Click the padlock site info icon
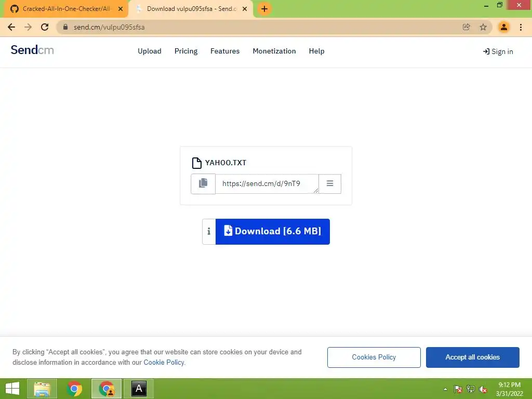Image resolution: width=532 pixels, height=399 pixels. pyautogui.click(x=65, y=27)
